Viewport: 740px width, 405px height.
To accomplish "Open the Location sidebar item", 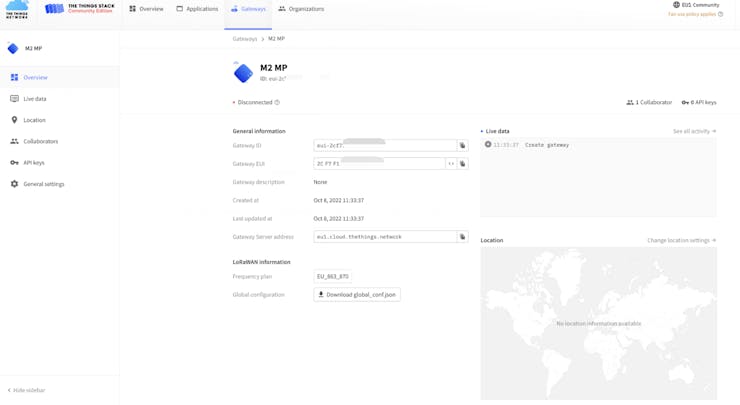I will [34, 120].
